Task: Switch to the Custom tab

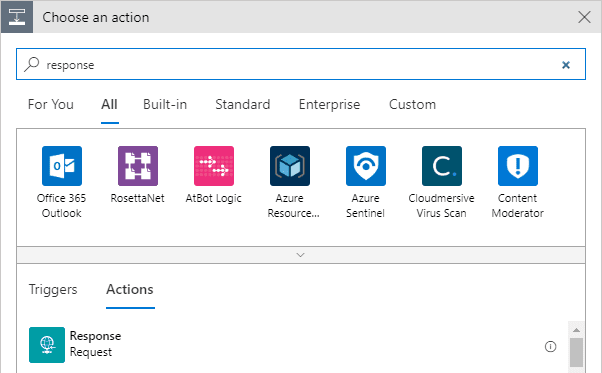Action: pyautogui.click(x=412, y=104)
